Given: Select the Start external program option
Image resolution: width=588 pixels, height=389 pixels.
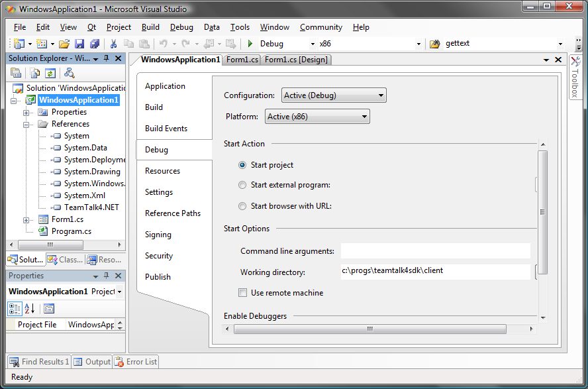Looking at the screenshot, I should coord(242,185).
